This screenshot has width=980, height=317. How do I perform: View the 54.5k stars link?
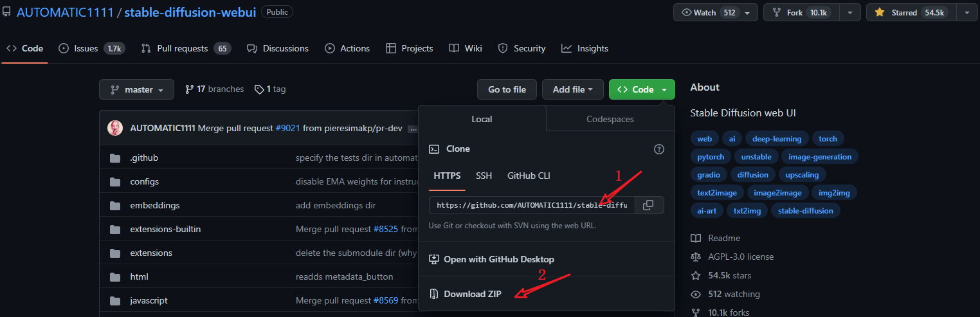coord(721,275)
